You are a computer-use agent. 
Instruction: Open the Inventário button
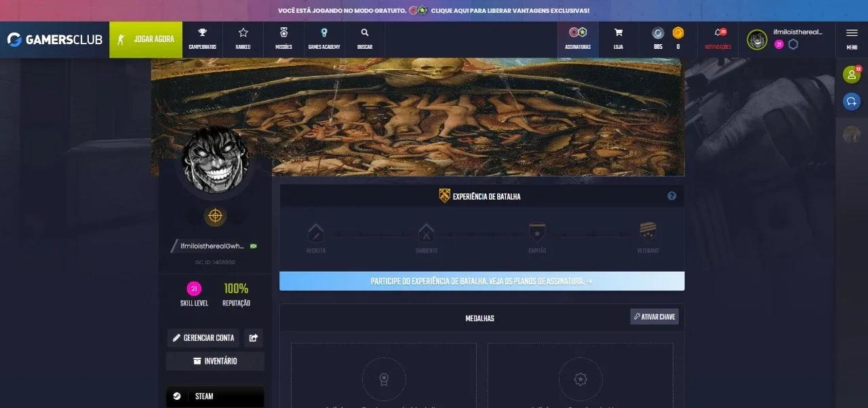[215, 361]
